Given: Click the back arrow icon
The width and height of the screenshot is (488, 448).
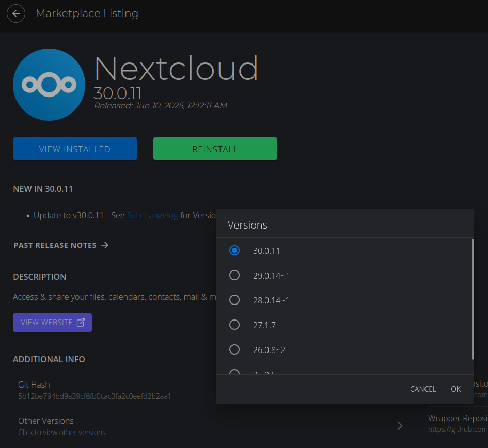Looking at the screenshot, I should (16, 13).
